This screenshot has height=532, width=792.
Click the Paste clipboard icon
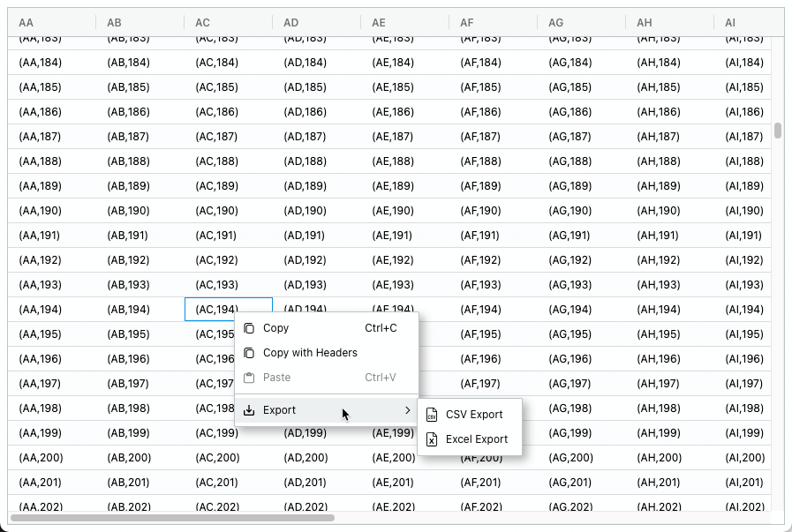click(x=250, y=377)
